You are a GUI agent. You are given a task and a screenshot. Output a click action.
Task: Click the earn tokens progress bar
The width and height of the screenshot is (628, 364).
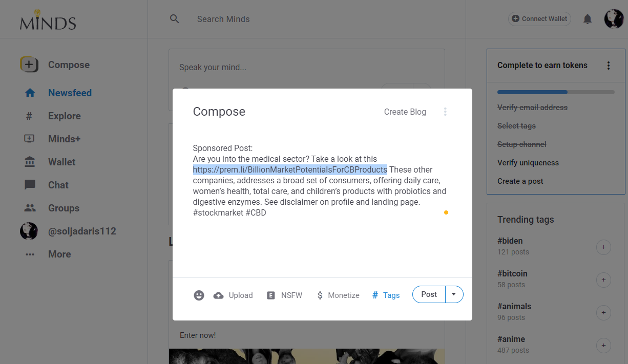pyautogui.click(x=556, y=92)
